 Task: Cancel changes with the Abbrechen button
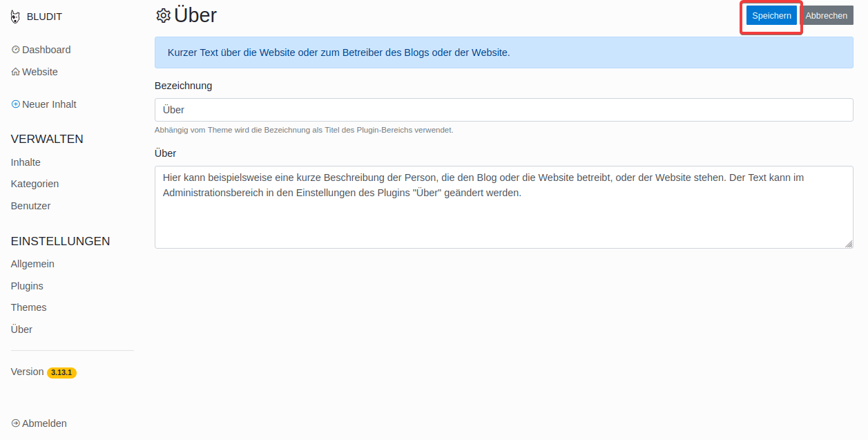click(826, 16)
